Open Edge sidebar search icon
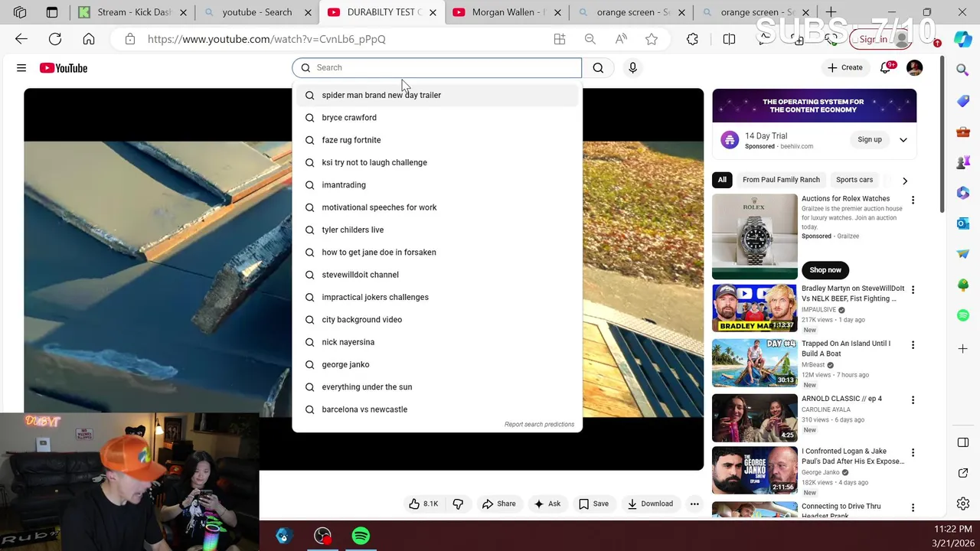980x551 pixels. (x=962, y=70)
